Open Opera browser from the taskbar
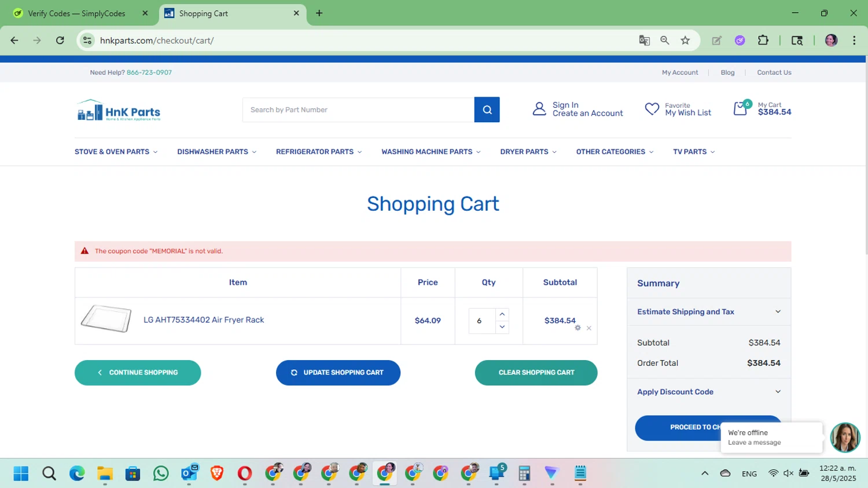The height and width of the screenshot is (488, 868). 245,474
